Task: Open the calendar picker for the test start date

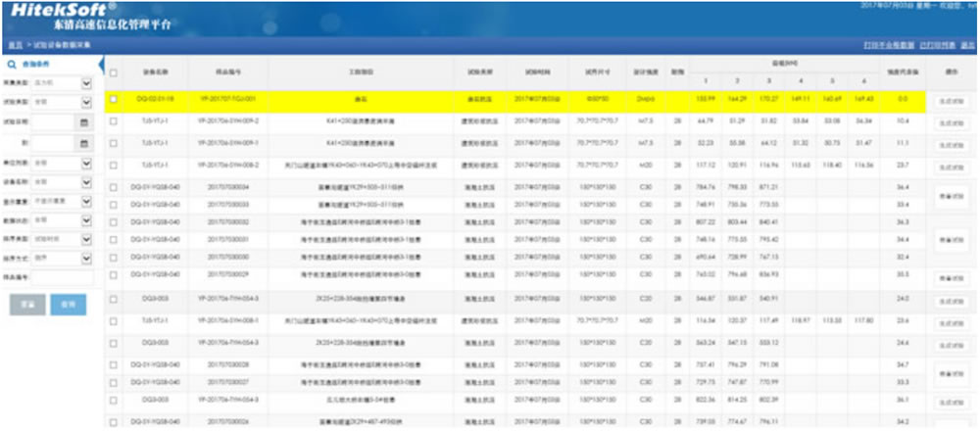Action: 84,122
